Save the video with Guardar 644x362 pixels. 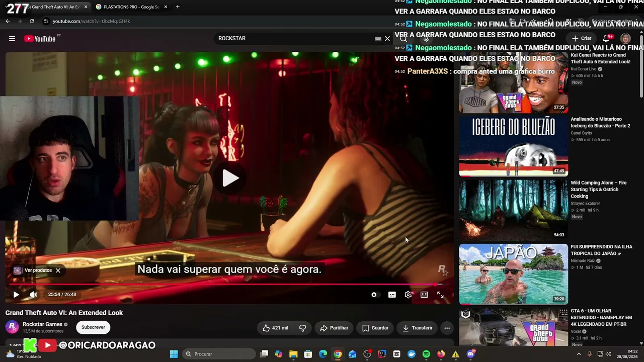(375, 328)
